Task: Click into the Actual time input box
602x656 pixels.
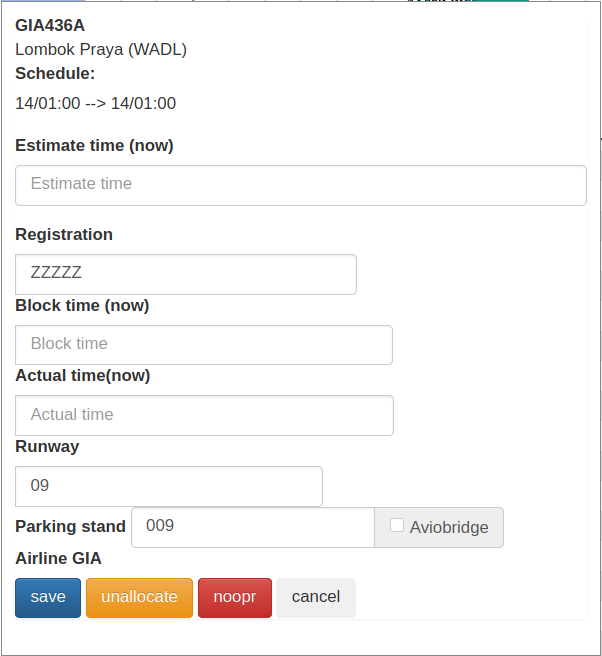Action: tap(204, 415)
